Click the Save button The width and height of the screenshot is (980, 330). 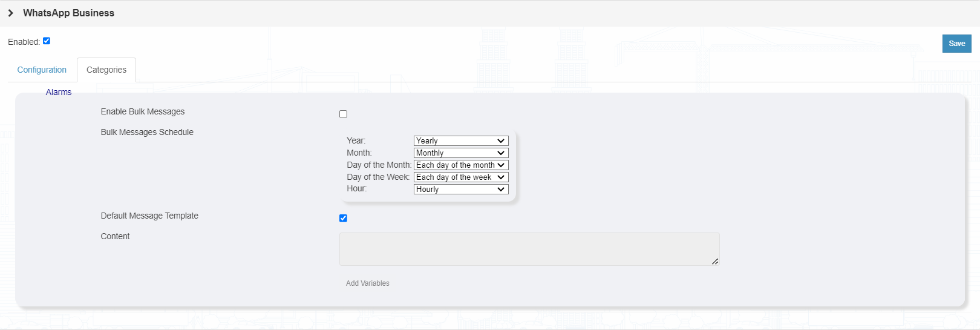click(x=956, y=44)
